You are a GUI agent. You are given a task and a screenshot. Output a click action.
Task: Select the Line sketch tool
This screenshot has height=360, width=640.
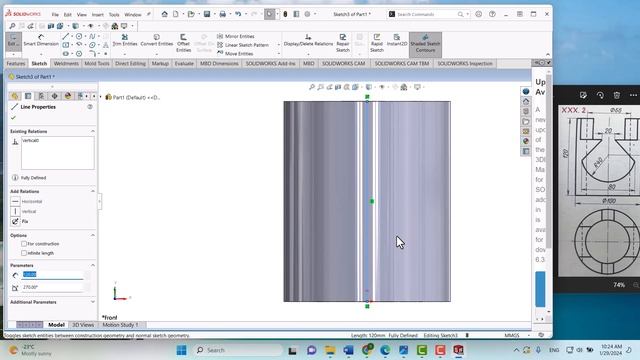pyautogui.click(x=66, y=36)
